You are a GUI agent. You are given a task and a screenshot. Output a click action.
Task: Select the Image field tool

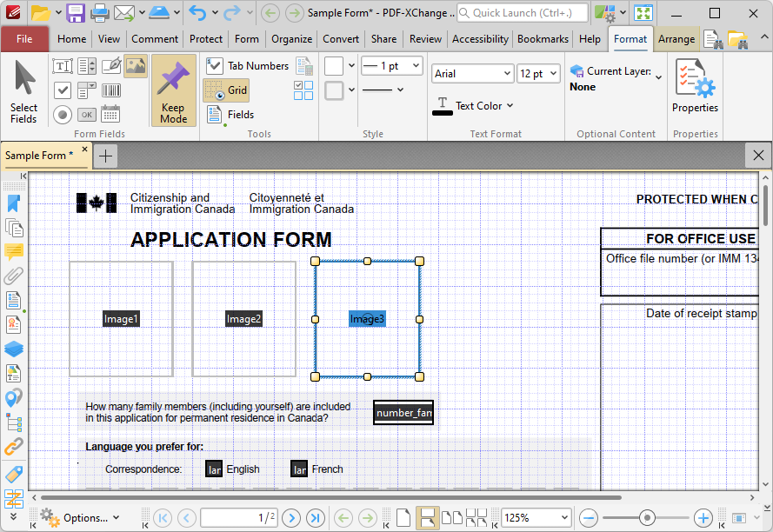point(136,66)
